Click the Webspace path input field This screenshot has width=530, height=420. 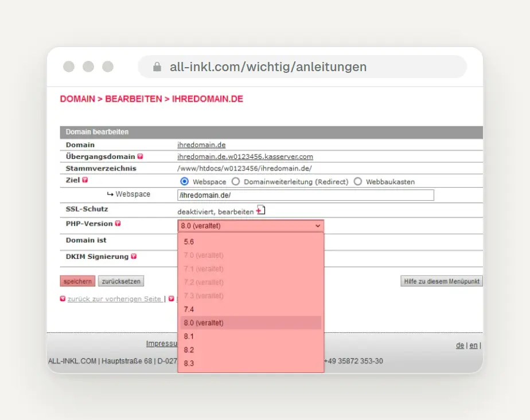pyautogui.click(x=306, y=195)
